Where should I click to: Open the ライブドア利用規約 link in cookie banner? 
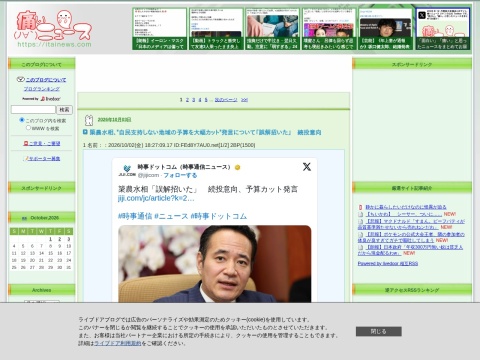tap(118, 343)
